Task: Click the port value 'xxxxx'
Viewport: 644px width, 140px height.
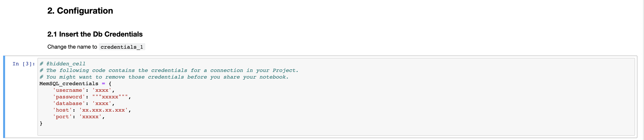Action: coord(90,117)
